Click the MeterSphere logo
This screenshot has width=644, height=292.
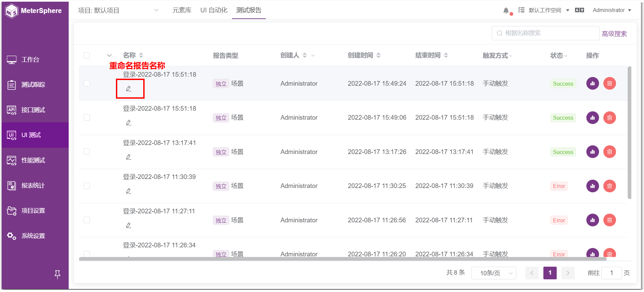(x=34, y=11)
